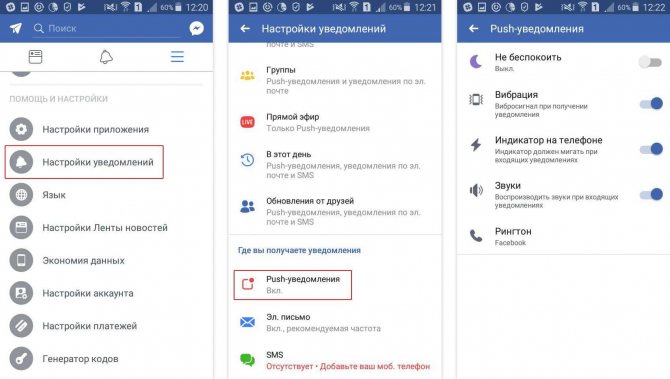Open Настройки приложения gear item
The image size is (670, 379).
[x=21, y=129]
